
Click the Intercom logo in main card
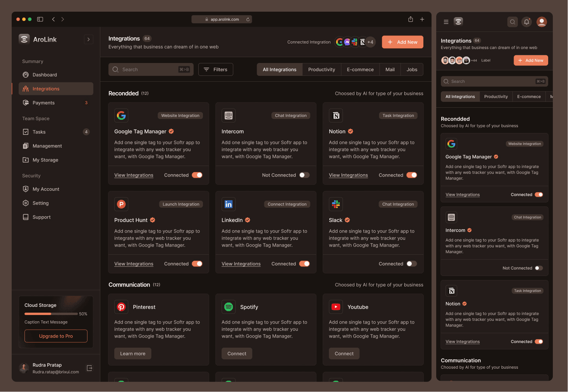(229, 115)
